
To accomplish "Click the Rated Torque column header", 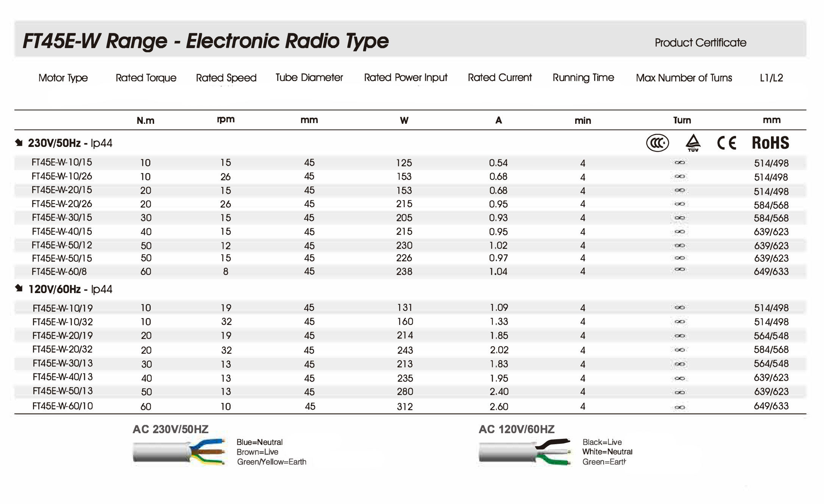I will coord(146,78).
